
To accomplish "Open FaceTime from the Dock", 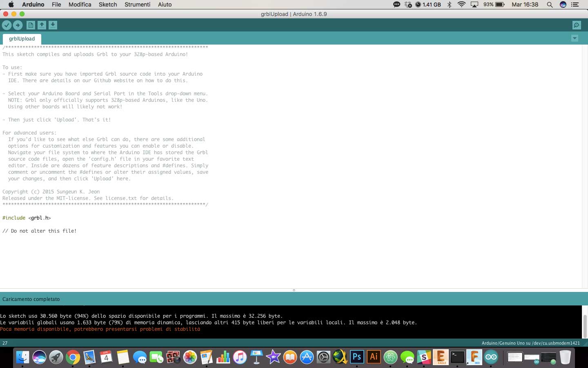I will click(x=156, y=357).
